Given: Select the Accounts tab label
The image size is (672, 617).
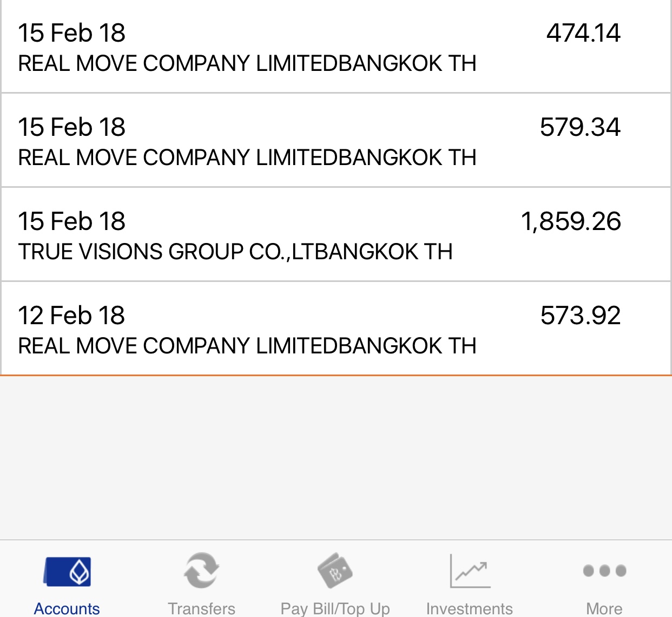Looking at the screenshot, I should [67, 608].
